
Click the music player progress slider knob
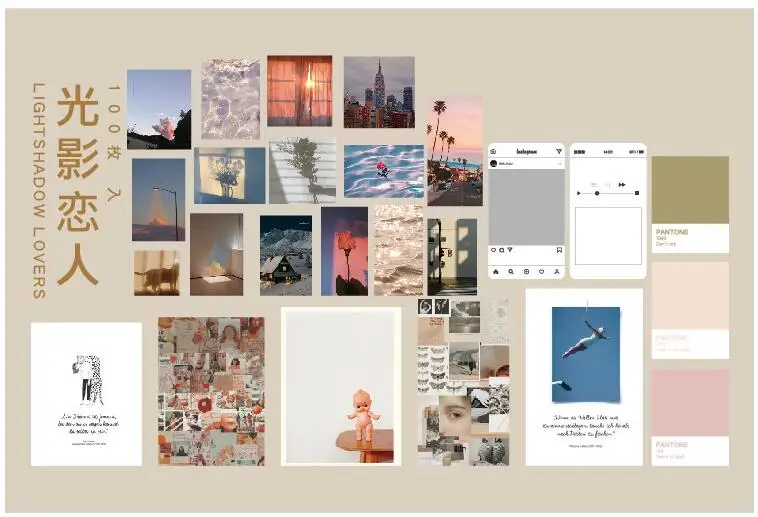[x=597, y=193]
